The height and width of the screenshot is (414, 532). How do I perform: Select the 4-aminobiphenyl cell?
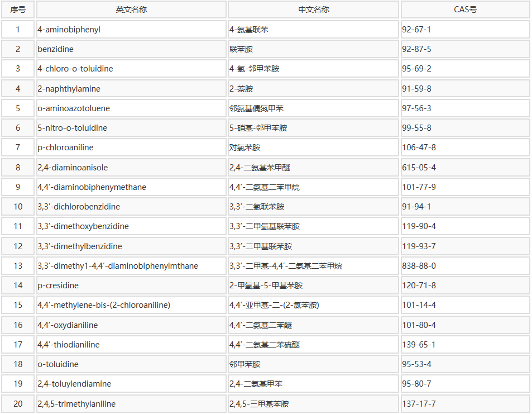point(69,30)
